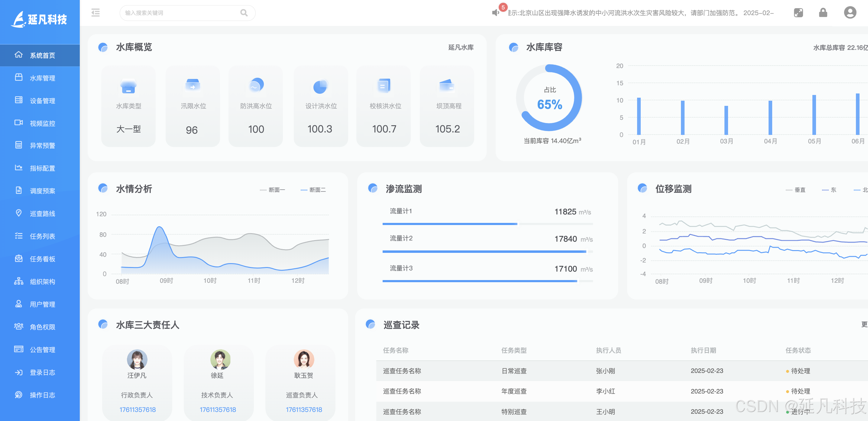The image size is (868, 421).
Task: Collapse the sidebar with the menu-fold icon
Action: [96, 13]
